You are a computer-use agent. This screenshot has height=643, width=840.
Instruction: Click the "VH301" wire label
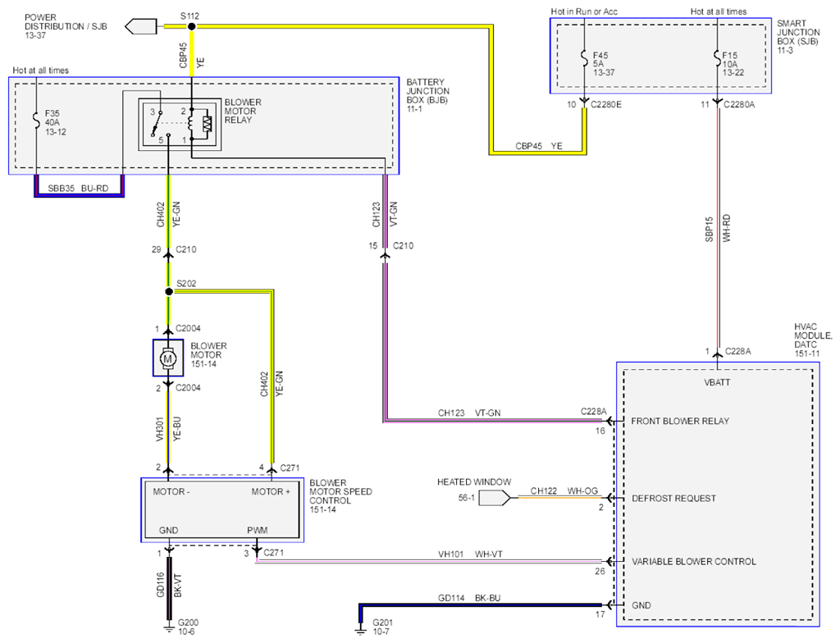point(160,429)
